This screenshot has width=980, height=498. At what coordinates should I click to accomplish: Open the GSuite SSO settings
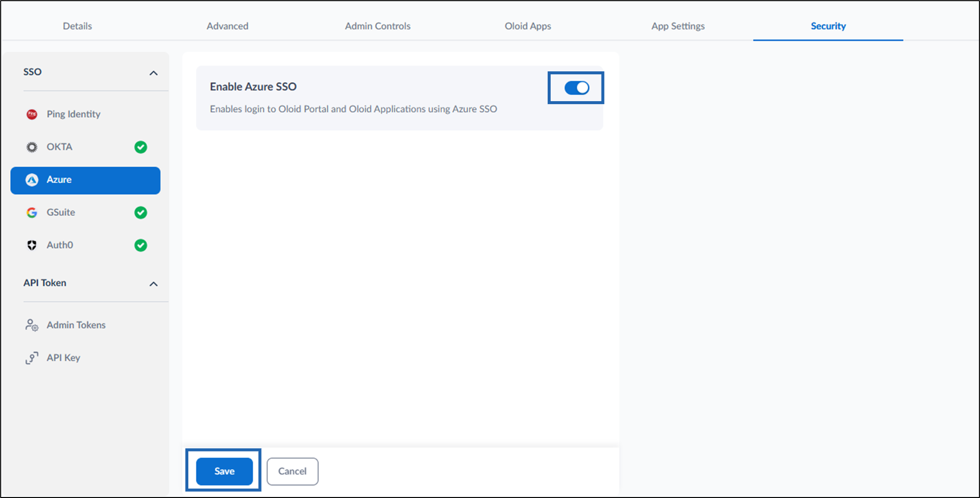pyautogui.click(x=86, y=213)
